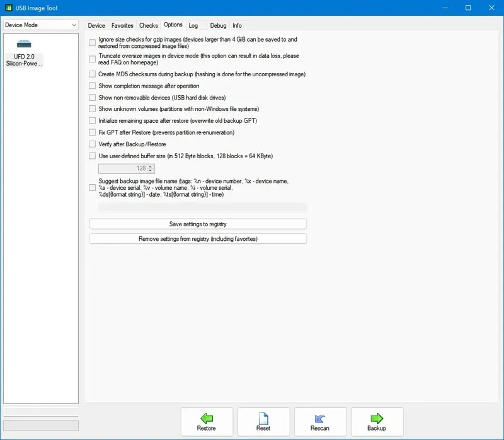The image size is (504, 440).
Task: Enable Show non-removable devices option
Action: (x=92, y=98)
